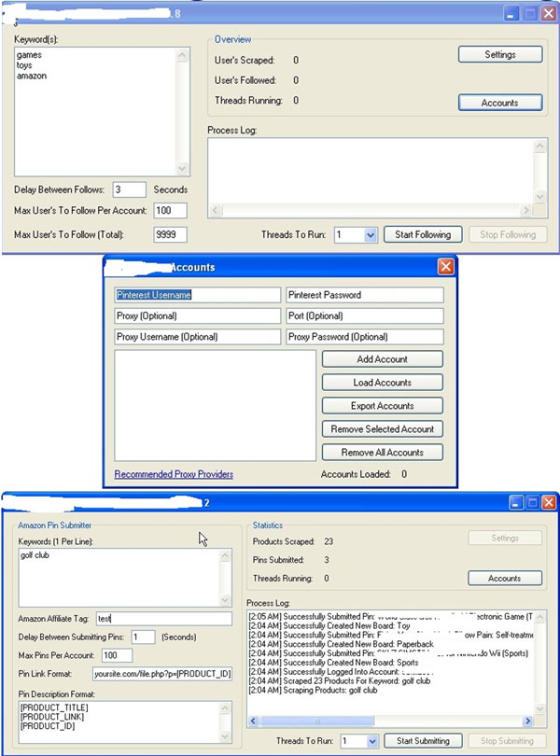
Task: Click the Proxy Password (Optional) field
Action: click(365, 337)
